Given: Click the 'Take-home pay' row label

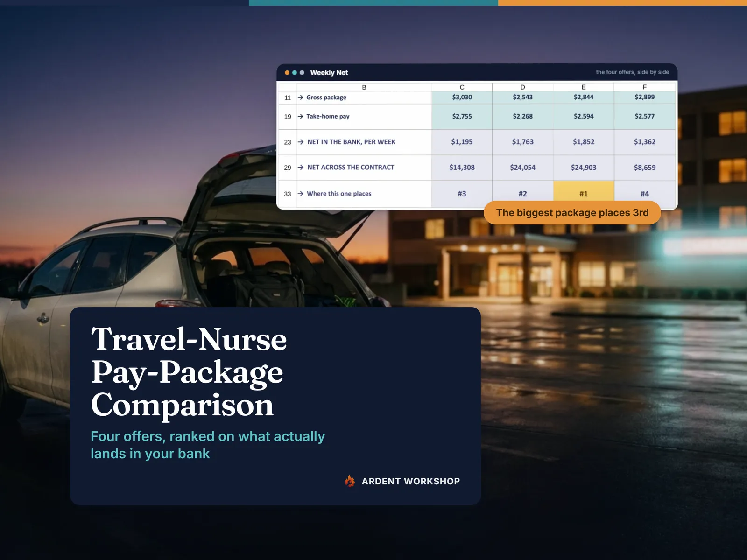Looking at the screenshot, I should pyautogui.click(x=328, y=116).
